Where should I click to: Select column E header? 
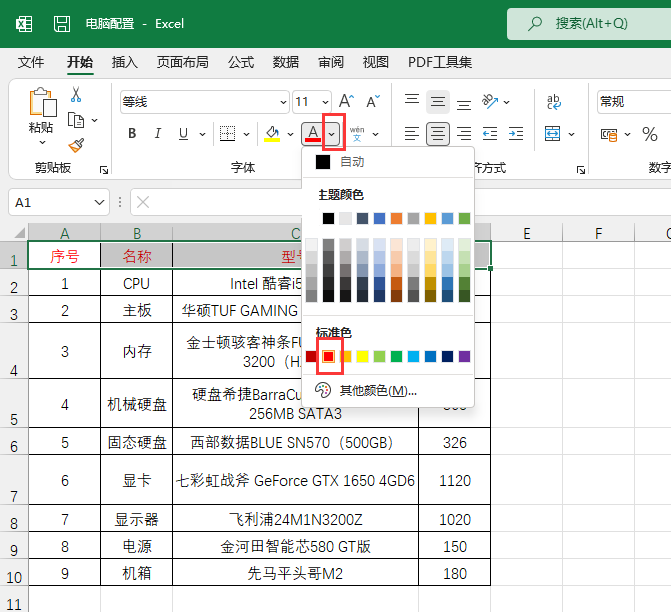coord(526,233)
